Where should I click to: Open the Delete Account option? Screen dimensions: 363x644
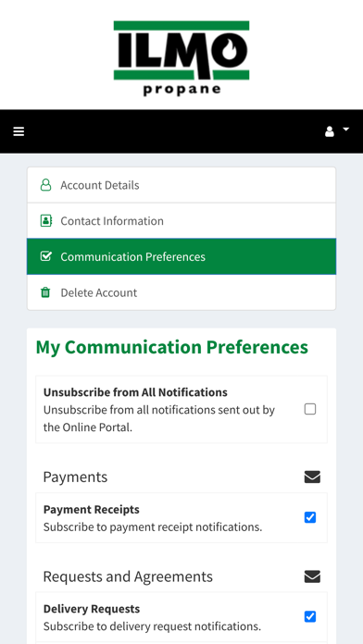click(181, 292)
